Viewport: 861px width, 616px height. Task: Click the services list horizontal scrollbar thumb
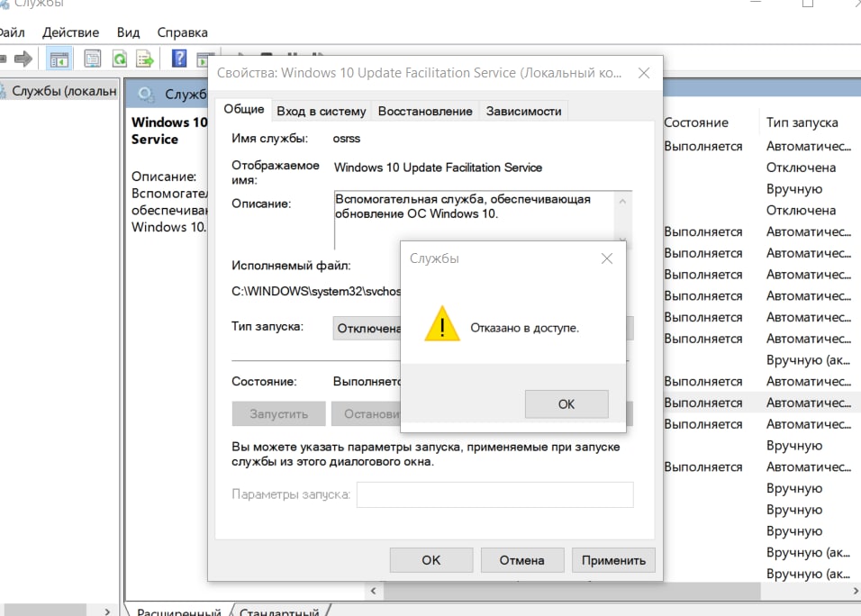pyautogui.click(x=572, y=591)
